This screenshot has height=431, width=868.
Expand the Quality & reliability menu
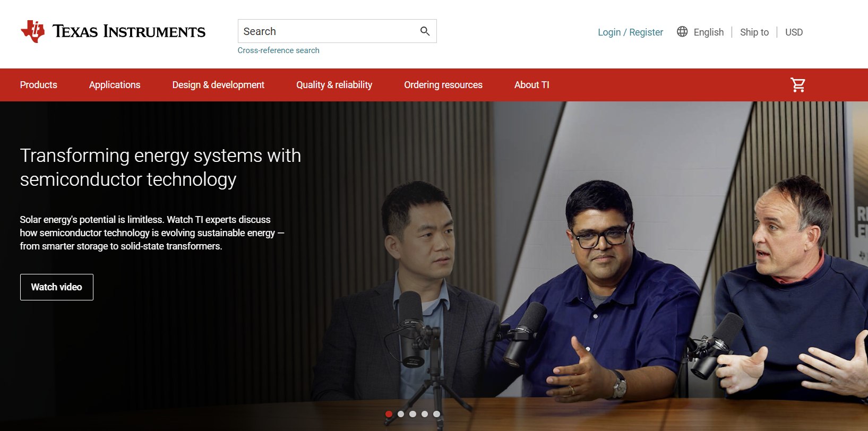pyautogui.click(x=334, y=85)
